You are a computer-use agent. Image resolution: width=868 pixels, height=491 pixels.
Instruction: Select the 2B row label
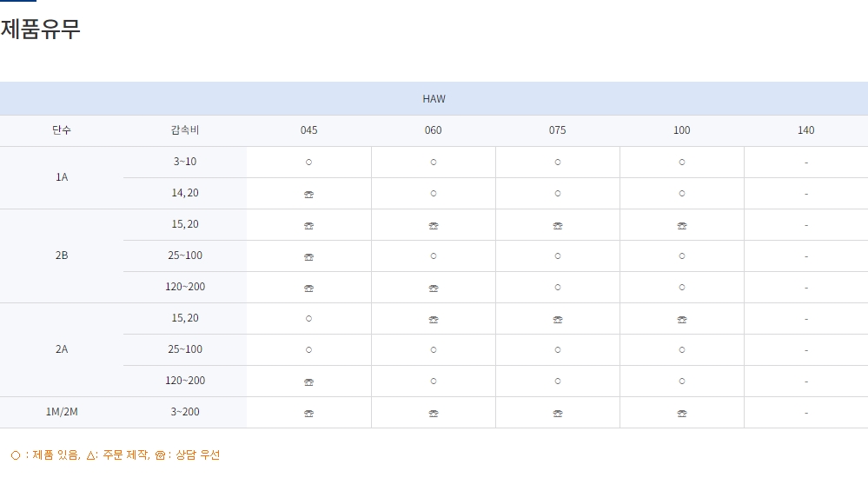(x=62, y=255)
